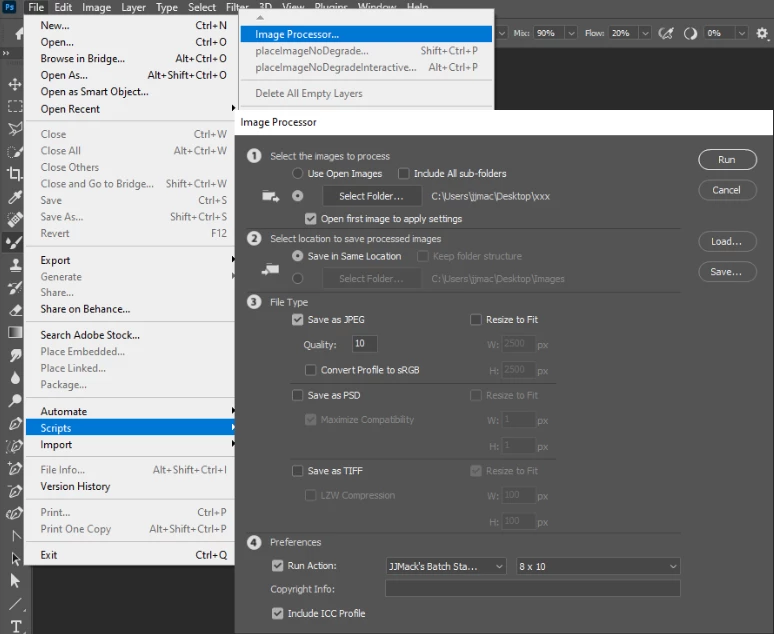Select the Eraser tool
Viewport: 774px width, 634px height.
[15, 310]
